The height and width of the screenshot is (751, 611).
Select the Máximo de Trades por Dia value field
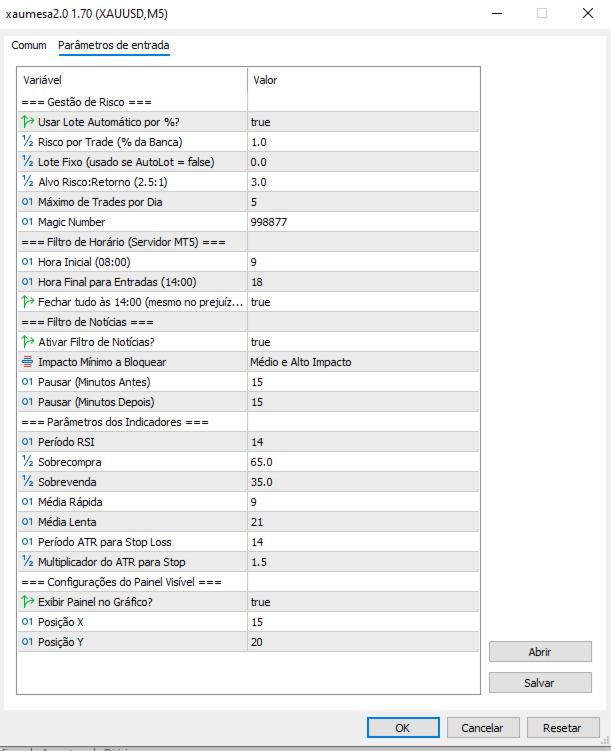(x=363, y=202)
